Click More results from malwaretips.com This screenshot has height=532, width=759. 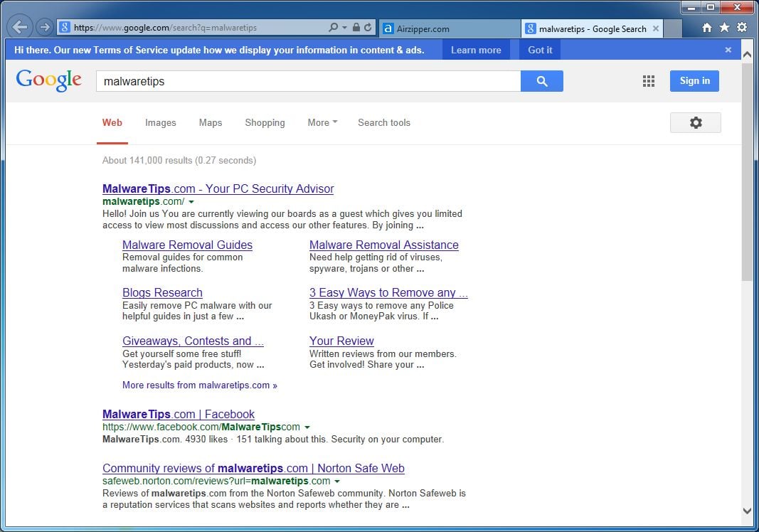coord(199,385)
